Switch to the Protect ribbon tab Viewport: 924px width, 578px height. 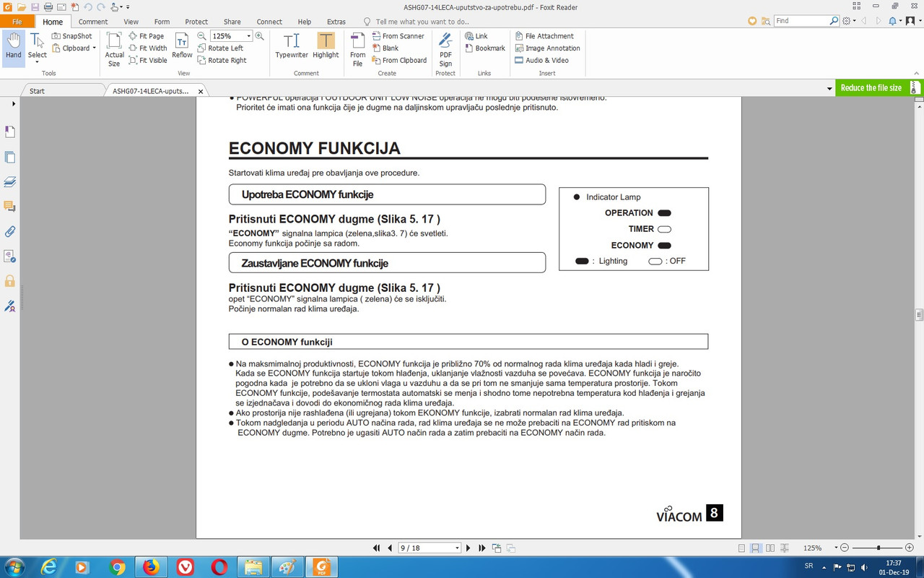[196, 22]
